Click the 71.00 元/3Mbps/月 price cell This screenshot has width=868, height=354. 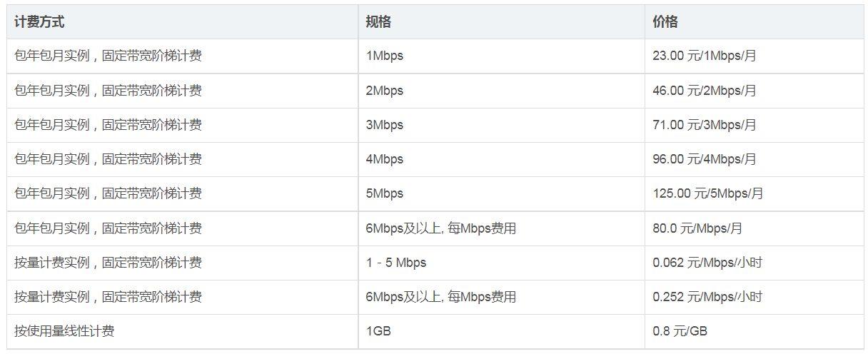click(x=754, y=125)
